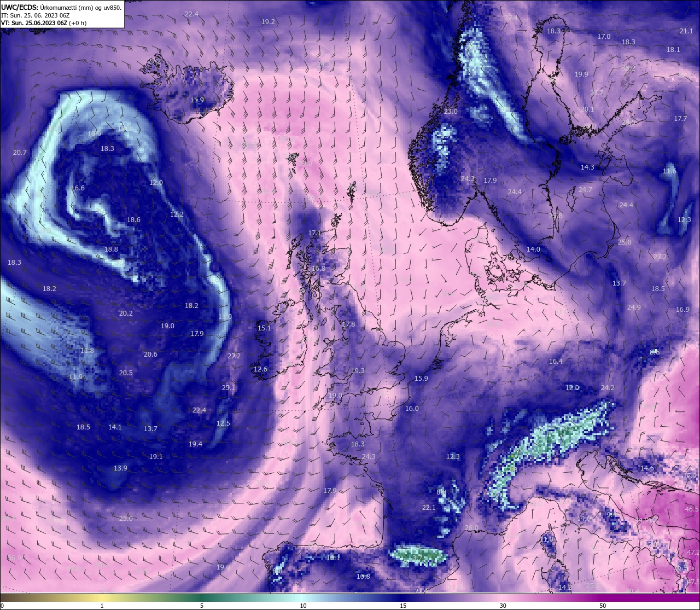This screenshot has height=610, width=700.
Task: Click the map value '18.8'
Action: tap(111, 249)
